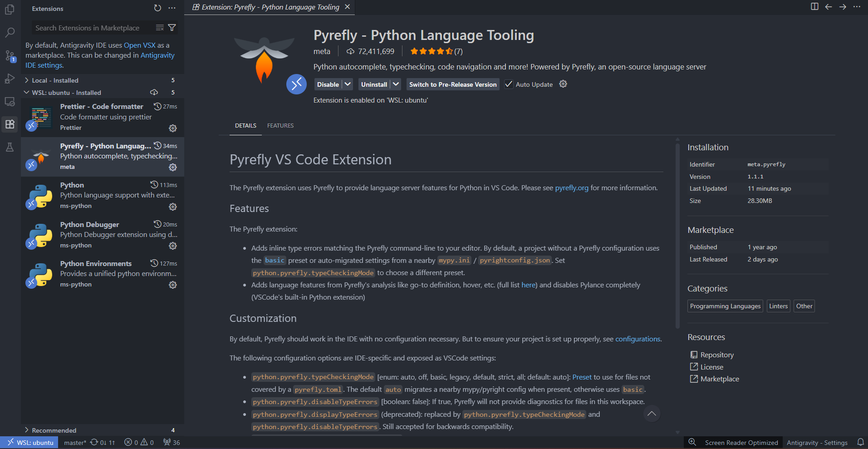Open the License resource link
The image size is (868, 449).
(x=712, y=367)
